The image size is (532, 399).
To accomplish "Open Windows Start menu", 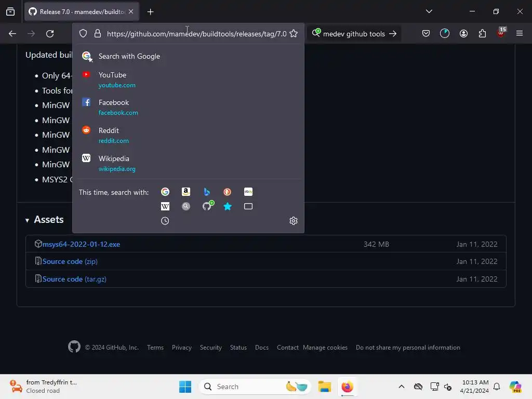I will click(185, 387).
